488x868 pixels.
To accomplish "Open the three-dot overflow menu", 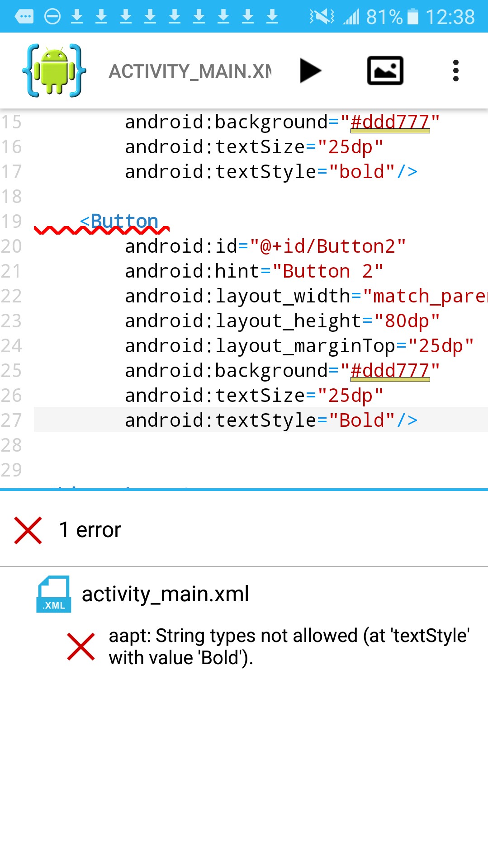I will [455, 71].
